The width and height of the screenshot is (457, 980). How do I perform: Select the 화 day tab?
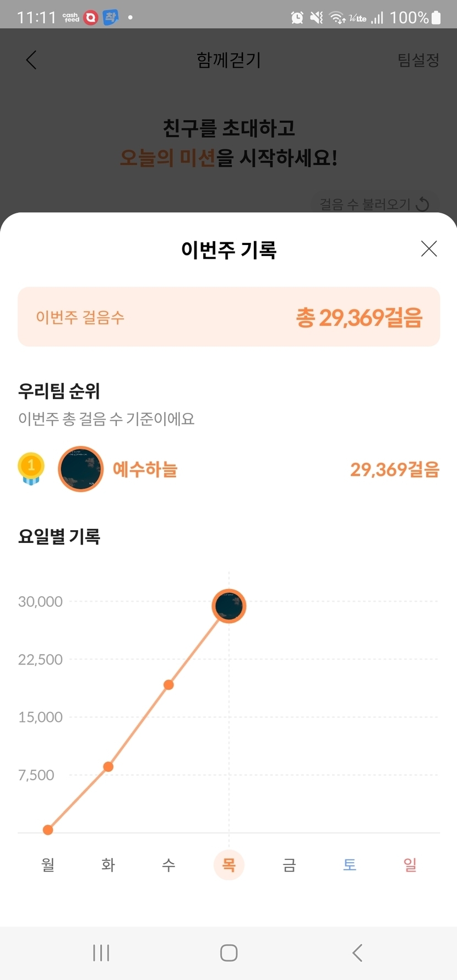[x=108, y=864]
